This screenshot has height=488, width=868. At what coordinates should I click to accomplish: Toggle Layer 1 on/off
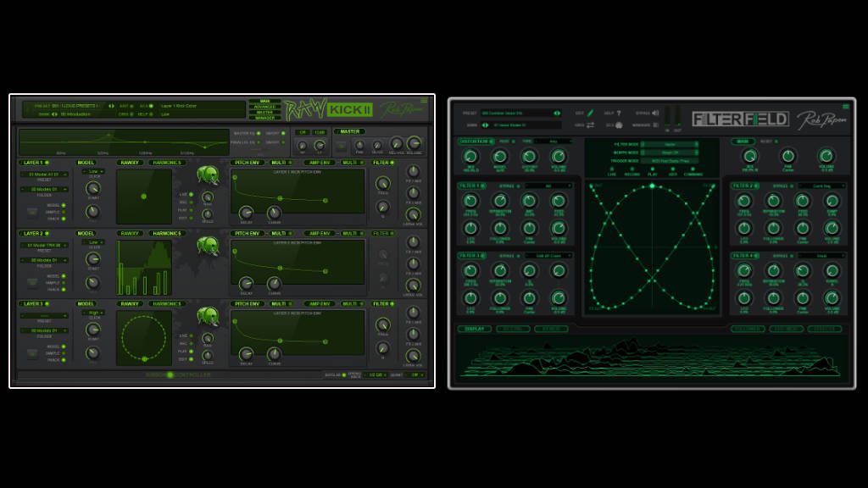(47, 163)
